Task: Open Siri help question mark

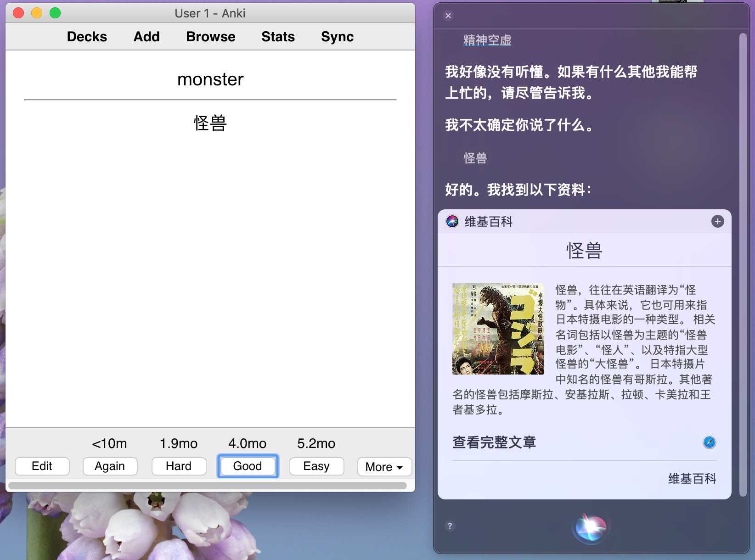Action: [450, 526]
